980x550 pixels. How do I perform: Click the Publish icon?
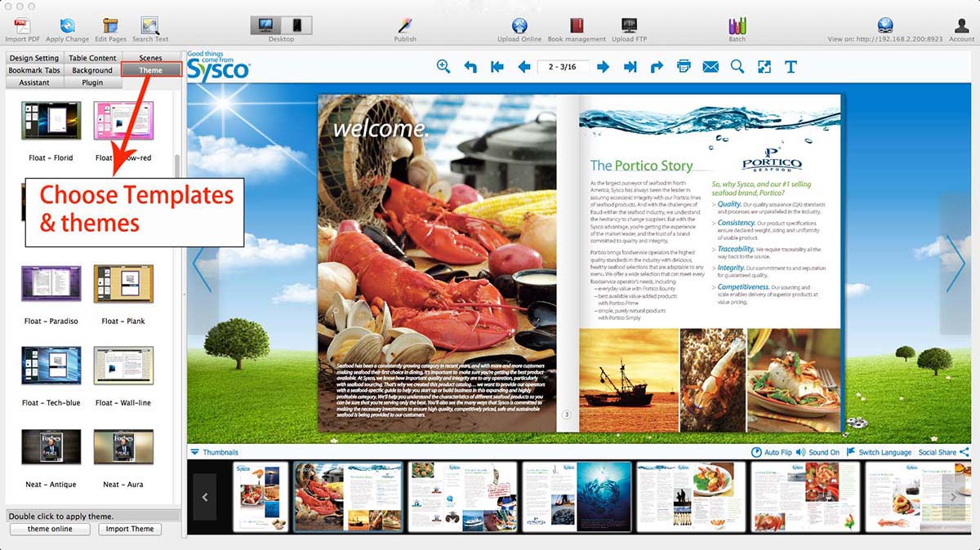click(405, 26)
